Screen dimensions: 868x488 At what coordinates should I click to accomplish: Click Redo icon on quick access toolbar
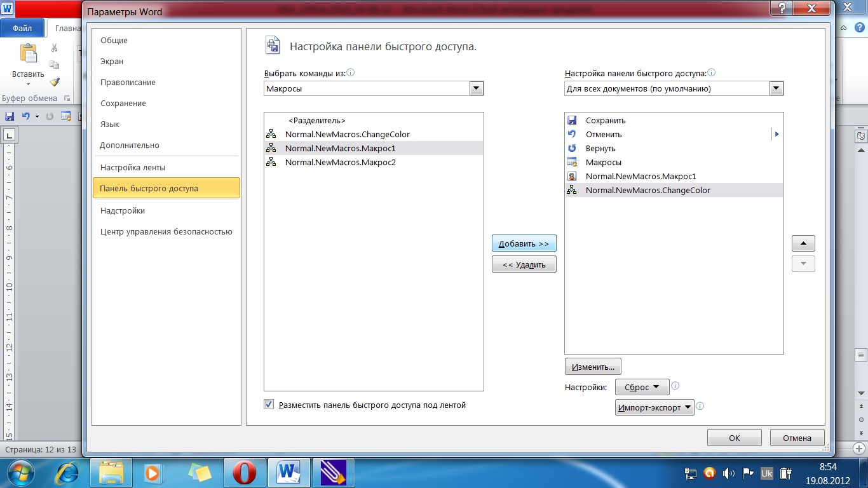pyautogui.click(x=50, y=116)
